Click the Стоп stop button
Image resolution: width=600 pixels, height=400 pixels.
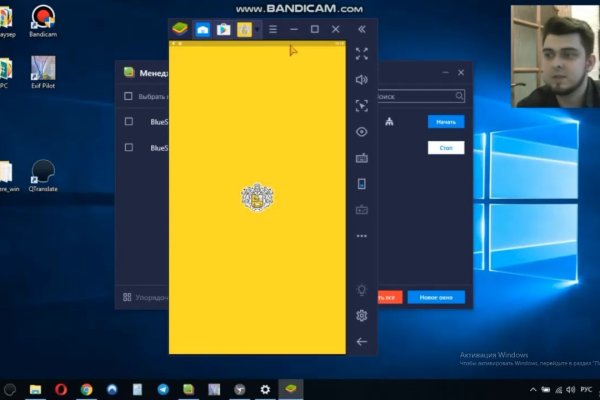tap(446, 147)
